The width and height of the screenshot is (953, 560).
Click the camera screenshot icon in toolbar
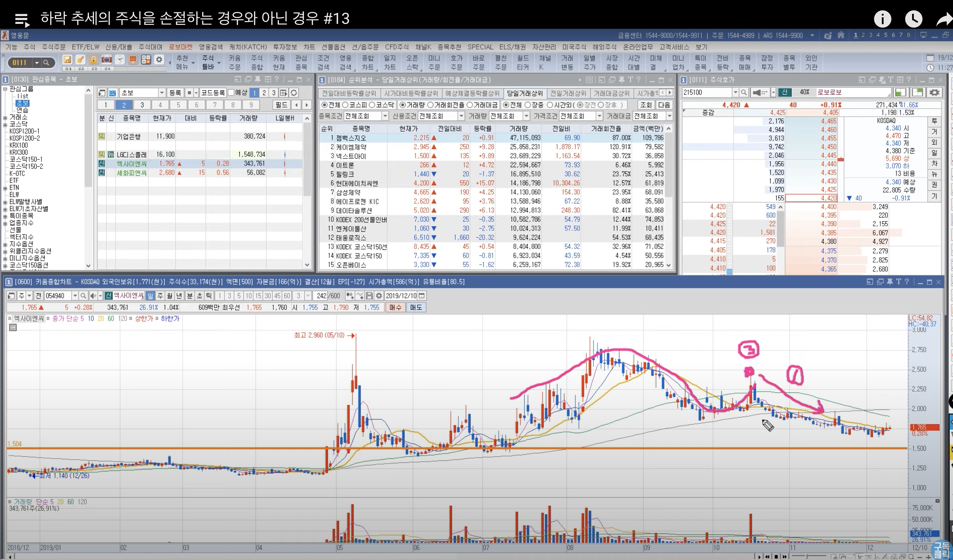point(107,59)
